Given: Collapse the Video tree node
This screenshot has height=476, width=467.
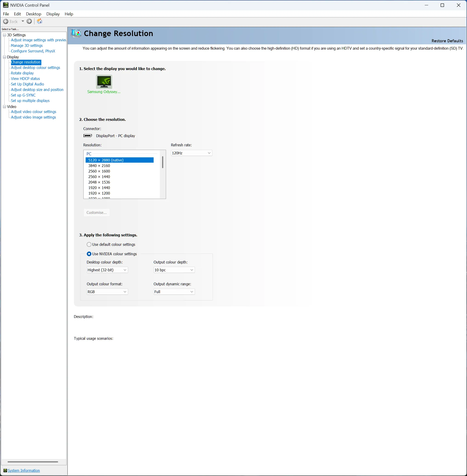Looking at the screenshot, I should (x=4, y=107).
